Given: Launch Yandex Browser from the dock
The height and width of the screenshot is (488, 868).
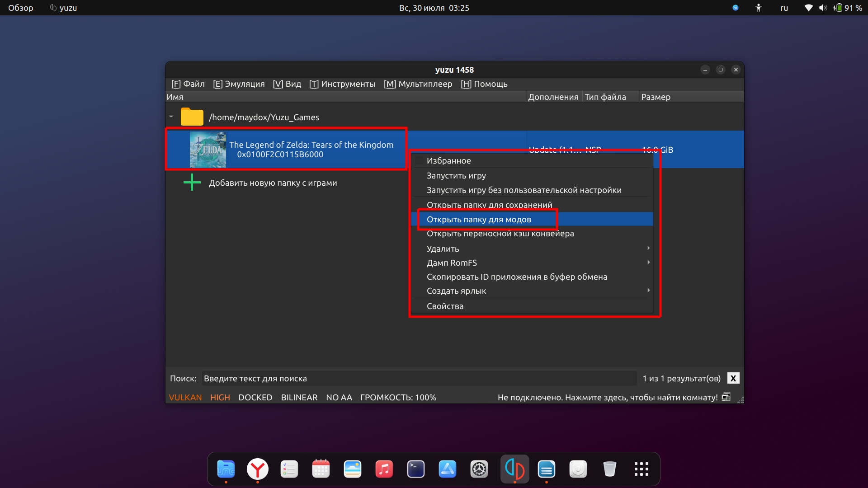Looking at the screenshot, I should coord(257,469).
